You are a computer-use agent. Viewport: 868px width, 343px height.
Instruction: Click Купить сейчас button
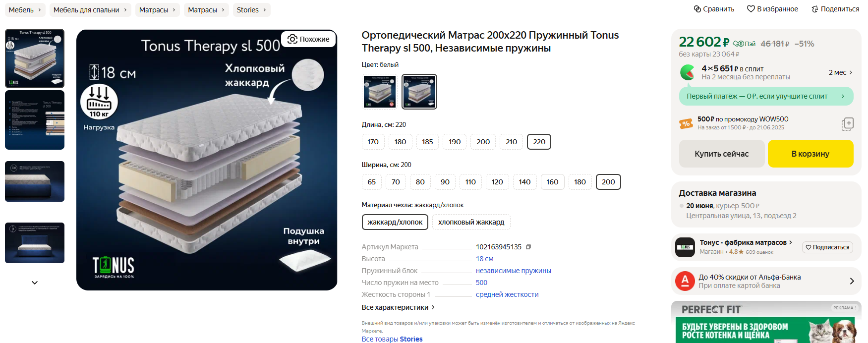click(722, 154)
